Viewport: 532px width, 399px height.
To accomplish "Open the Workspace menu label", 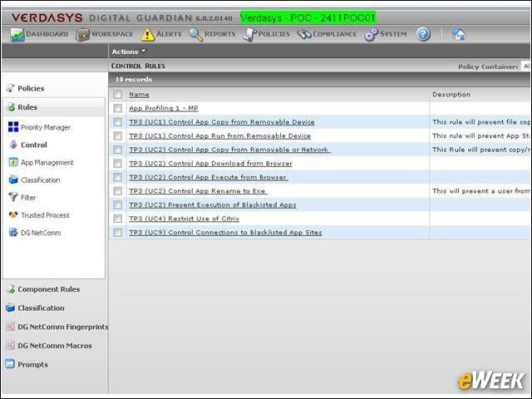I will [x=112, y=34].
